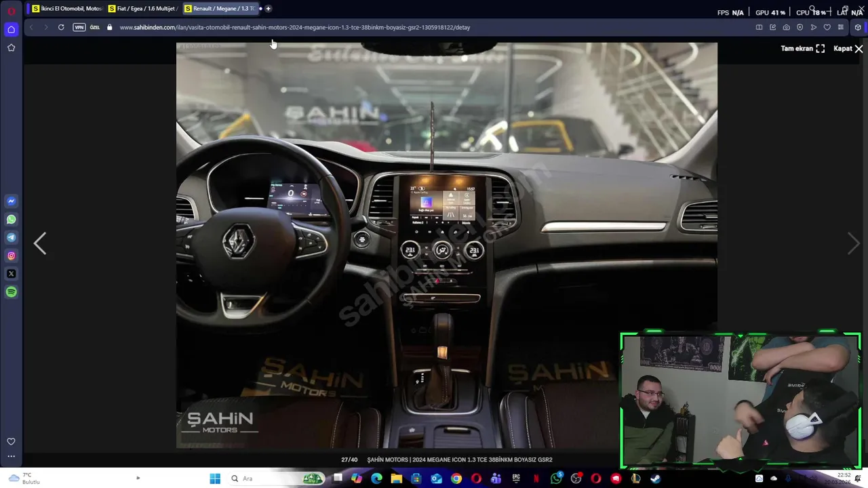
Task: Select the Renault / Megane 1.3 tab
Action: [x=220, y=9]
